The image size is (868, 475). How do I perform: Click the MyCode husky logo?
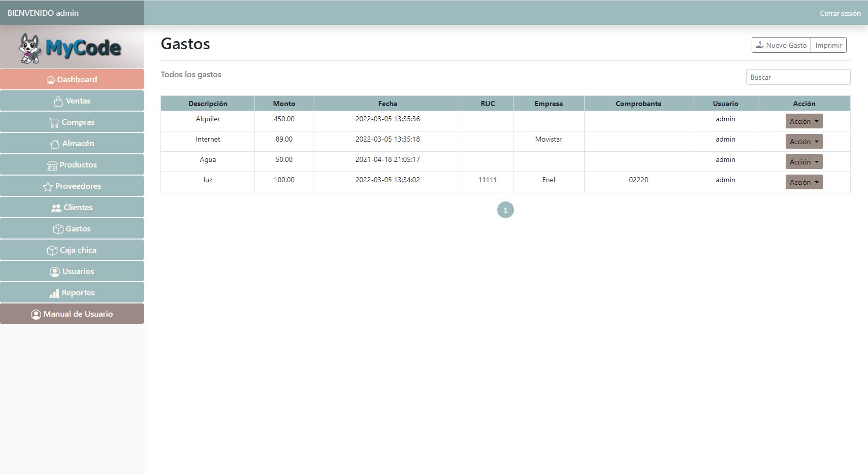pyautogui.click(x=70, y=48)
